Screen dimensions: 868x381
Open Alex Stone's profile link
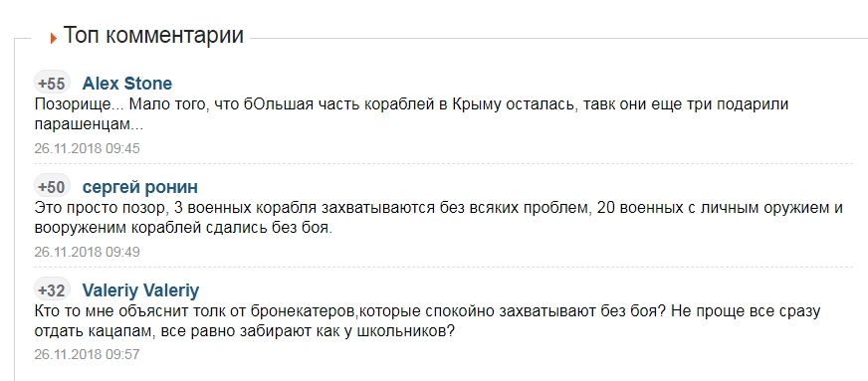click(126, 84)
